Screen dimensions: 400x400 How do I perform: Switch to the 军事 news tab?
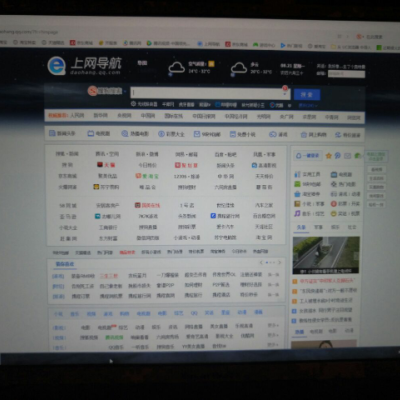318,227
